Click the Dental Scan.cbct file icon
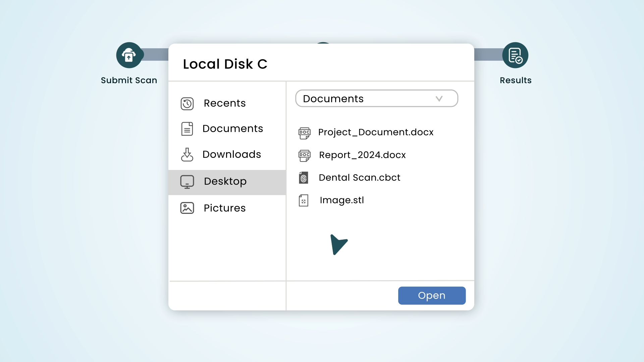Image resolution: width=644 pixels, height=362 pixels. tap(304, 178)
